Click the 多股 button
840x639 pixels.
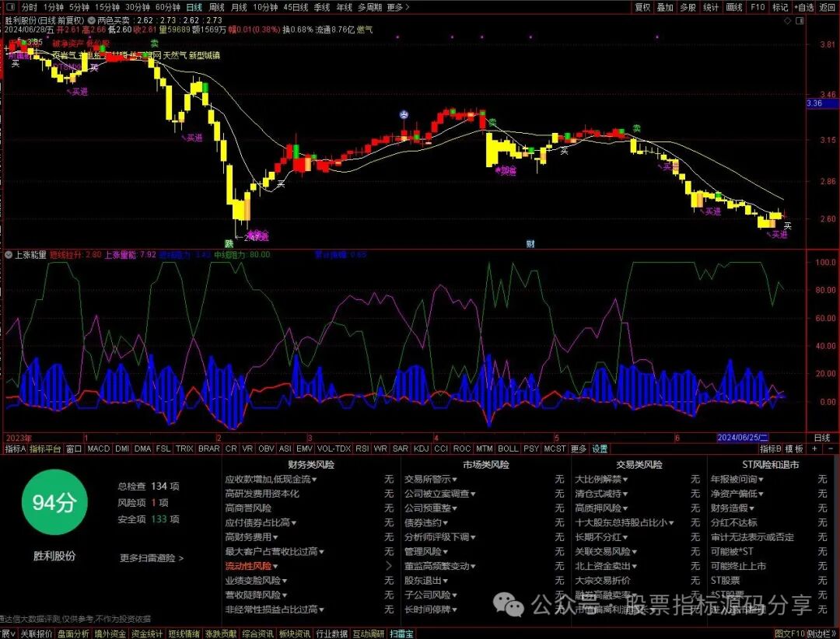coord(688,7)
